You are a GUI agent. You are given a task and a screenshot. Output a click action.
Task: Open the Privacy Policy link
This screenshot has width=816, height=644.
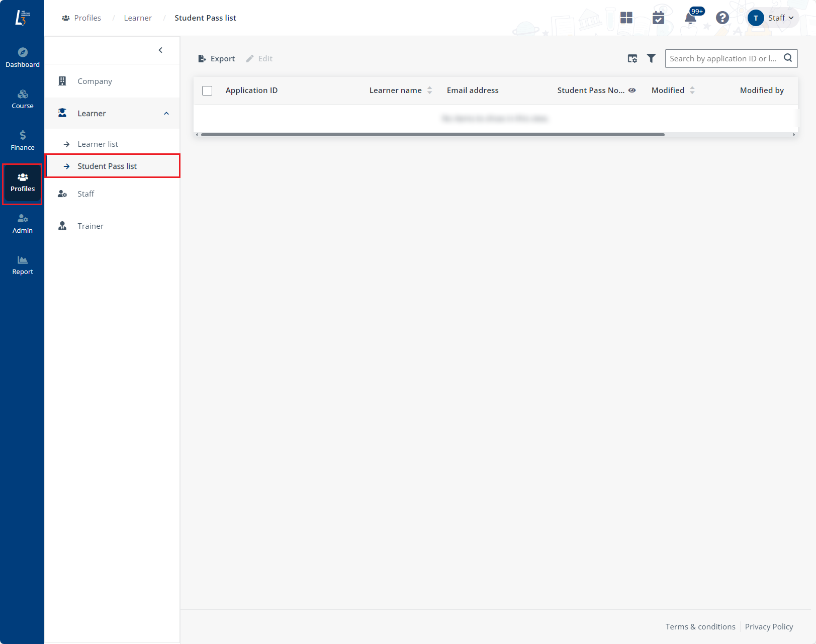click(x=769, y=627)
